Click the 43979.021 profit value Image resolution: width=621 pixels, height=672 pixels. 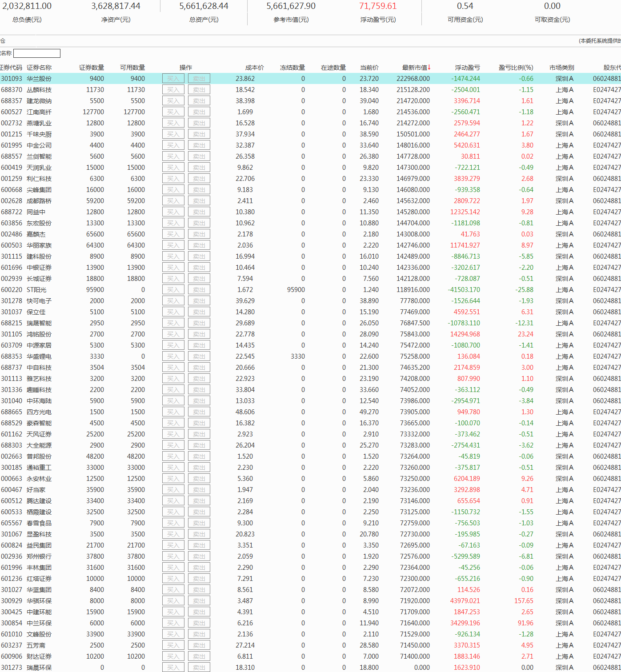[465, 601]
